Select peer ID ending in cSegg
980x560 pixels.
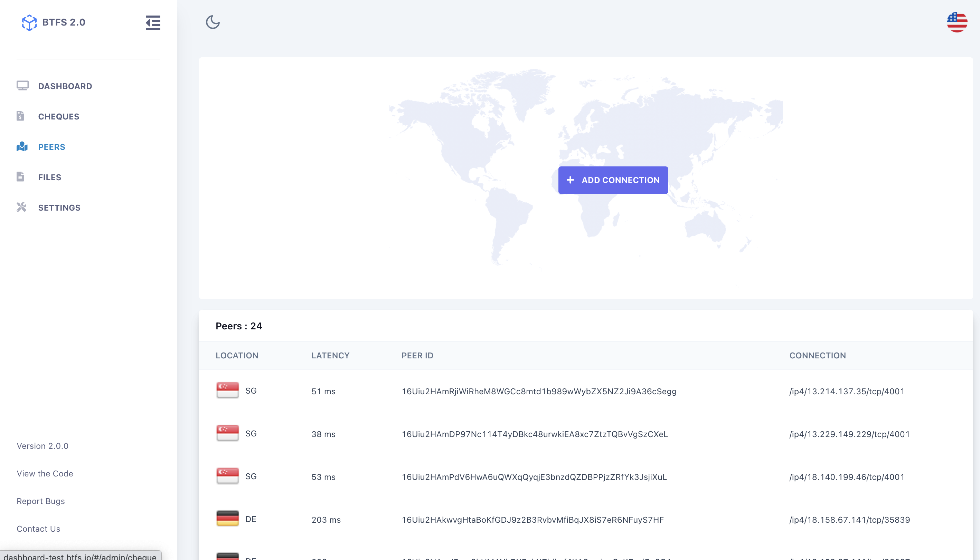pos(539,391)
